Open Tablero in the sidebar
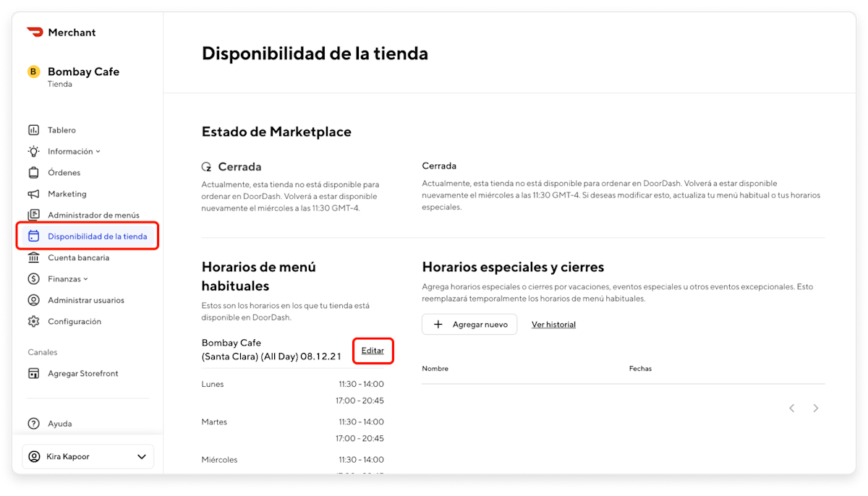The height and width of the screenshot is (496, 868). click(61, 130)
